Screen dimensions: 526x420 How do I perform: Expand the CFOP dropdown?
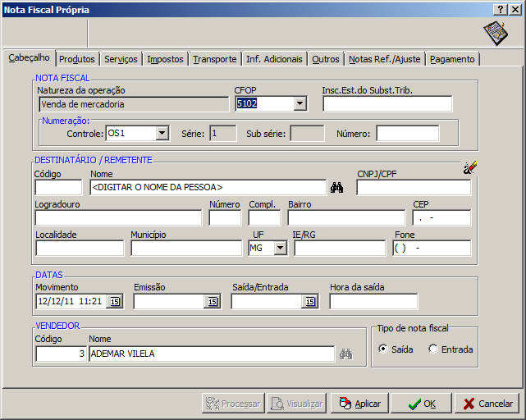[x=300, y=103]
